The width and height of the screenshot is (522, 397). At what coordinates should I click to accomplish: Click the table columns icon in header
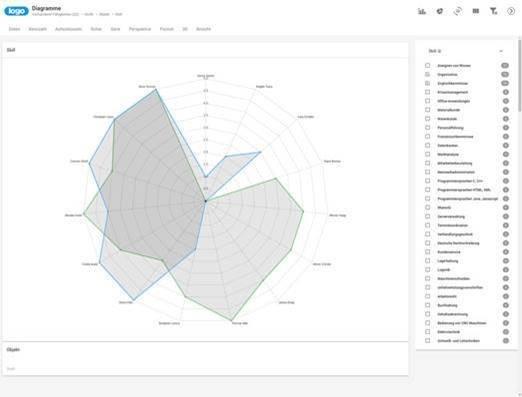[x=476, y=11]
